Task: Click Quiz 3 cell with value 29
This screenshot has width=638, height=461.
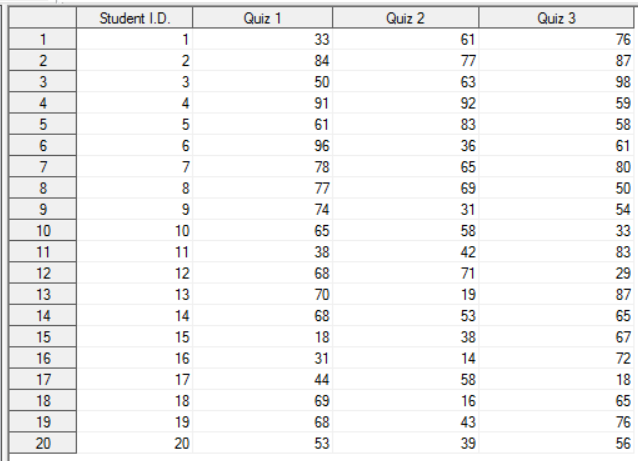Action: [556, 273]
